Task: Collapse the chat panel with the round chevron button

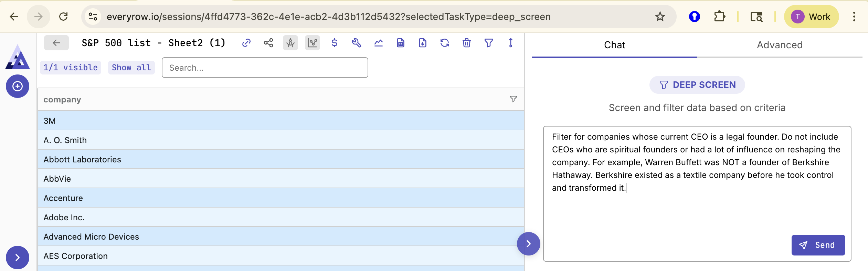Action: 529,244
